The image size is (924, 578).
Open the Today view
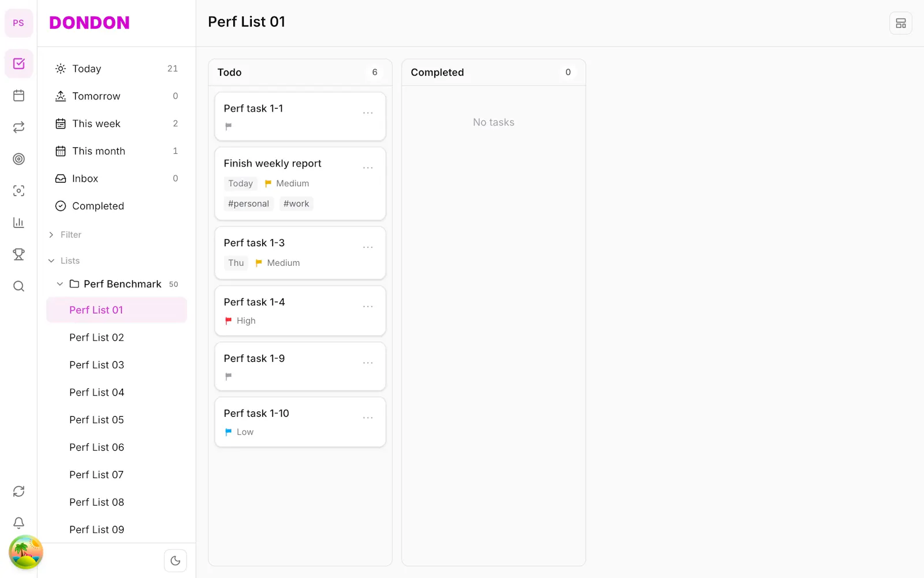[117, 69]
